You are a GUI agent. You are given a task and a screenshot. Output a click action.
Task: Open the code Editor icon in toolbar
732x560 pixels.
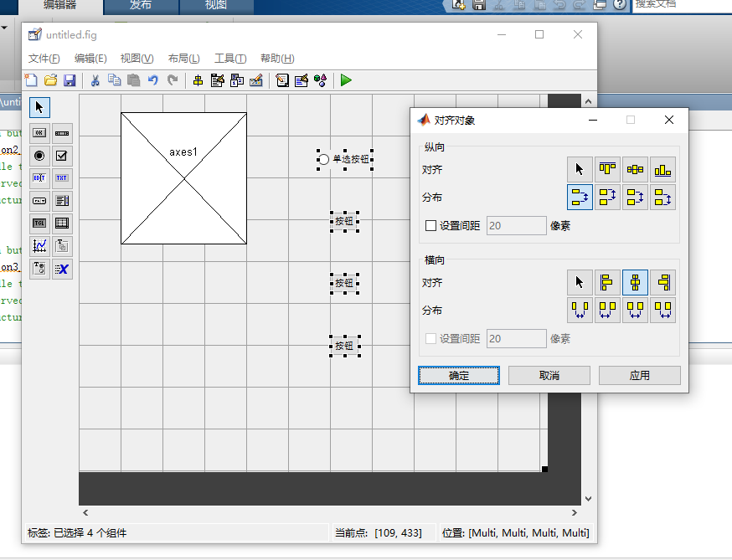(282, 80)
